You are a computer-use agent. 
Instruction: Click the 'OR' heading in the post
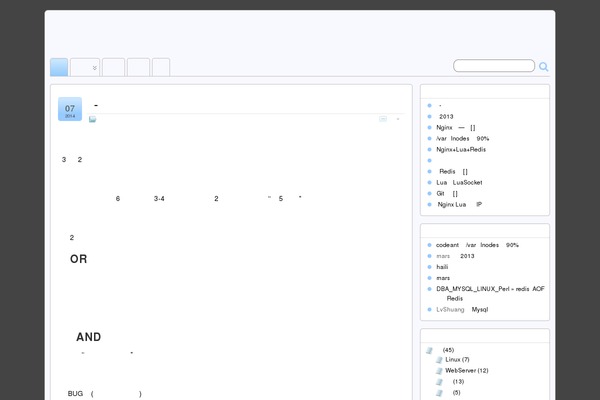click(78, 259)
